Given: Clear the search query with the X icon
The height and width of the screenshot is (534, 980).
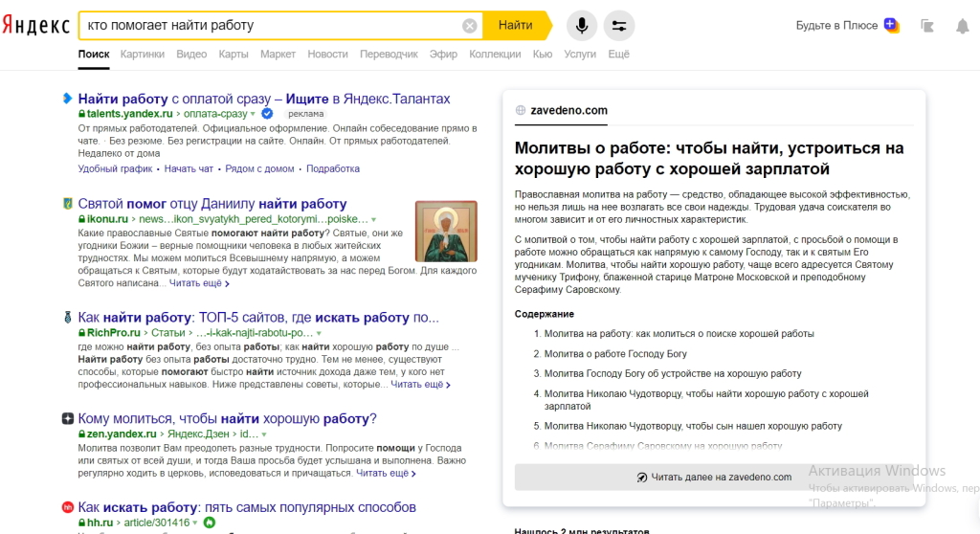Looking at the screenshot, I should (469, 26).
